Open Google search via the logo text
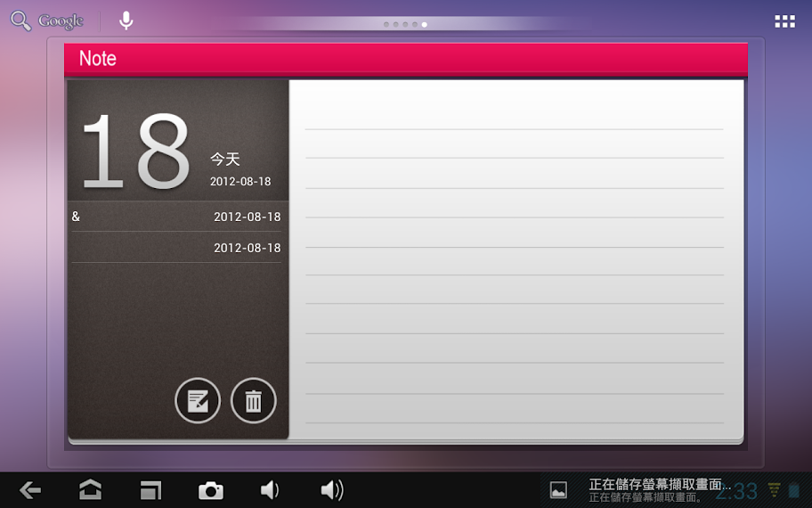 click(61, 21)
